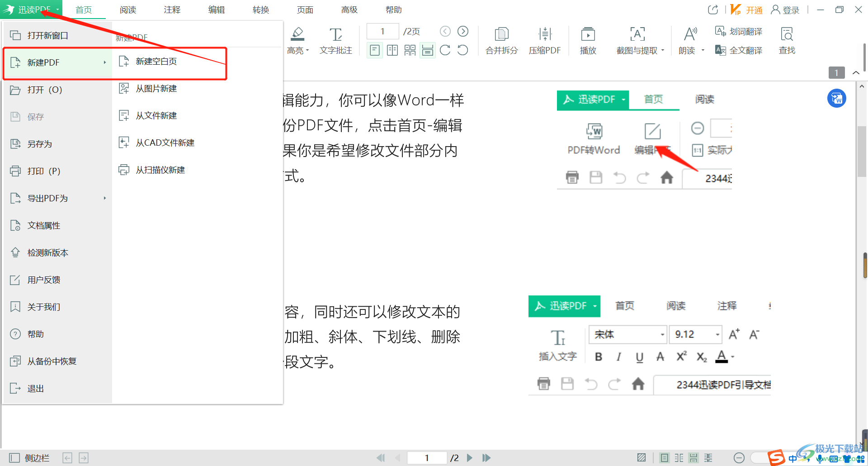
Task: Click 检测新版本 in the file menu
Action: coord(57,252)
